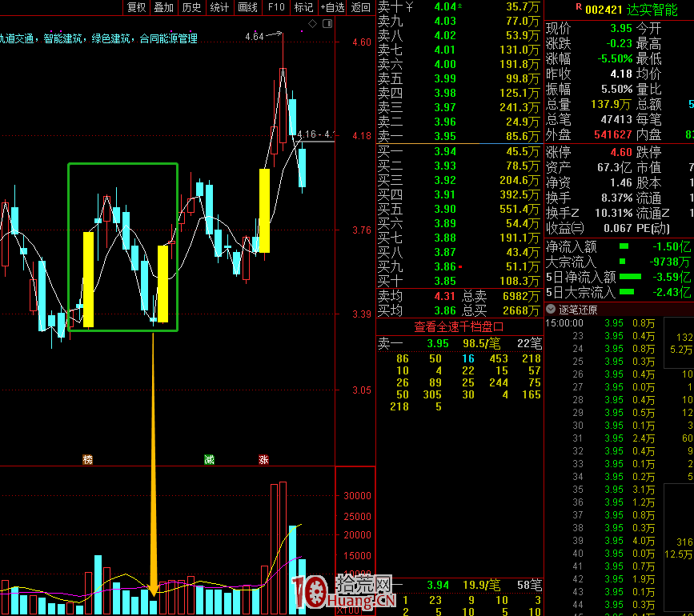Click the 大宗流入 value -9738万
Image resolution: width=694 pixels, height=616 pixels.
coord(670,262)
